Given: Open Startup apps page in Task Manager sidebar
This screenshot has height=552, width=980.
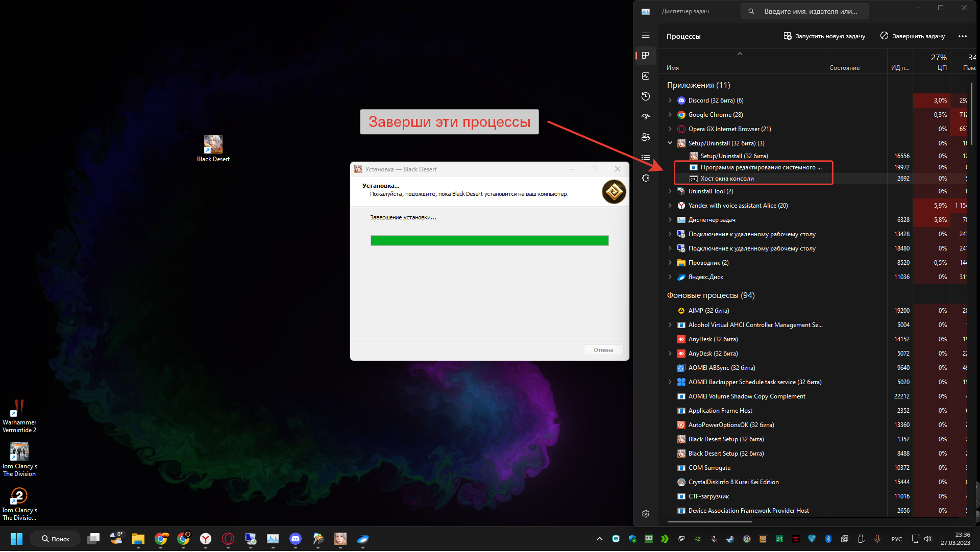Looking at the screenshot, I should pyautogui.click(x=646, y=117).
